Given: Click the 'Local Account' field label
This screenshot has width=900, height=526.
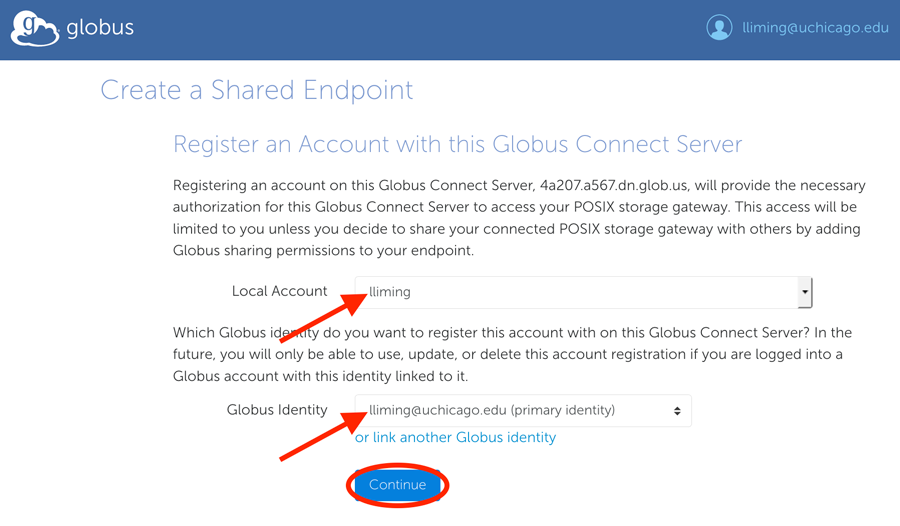Looking at the screenshot, I should pos(280,291).
